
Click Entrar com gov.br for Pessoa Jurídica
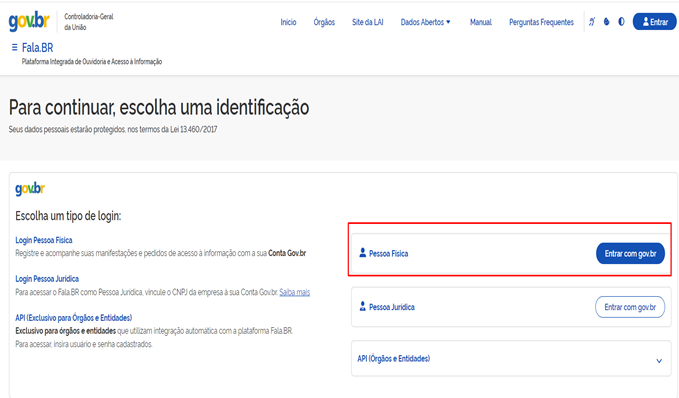click(630, 307)
